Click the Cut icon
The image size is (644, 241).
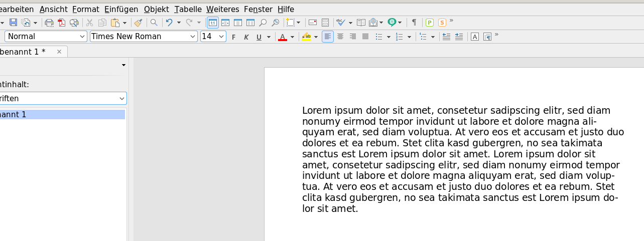pos(90,23)
